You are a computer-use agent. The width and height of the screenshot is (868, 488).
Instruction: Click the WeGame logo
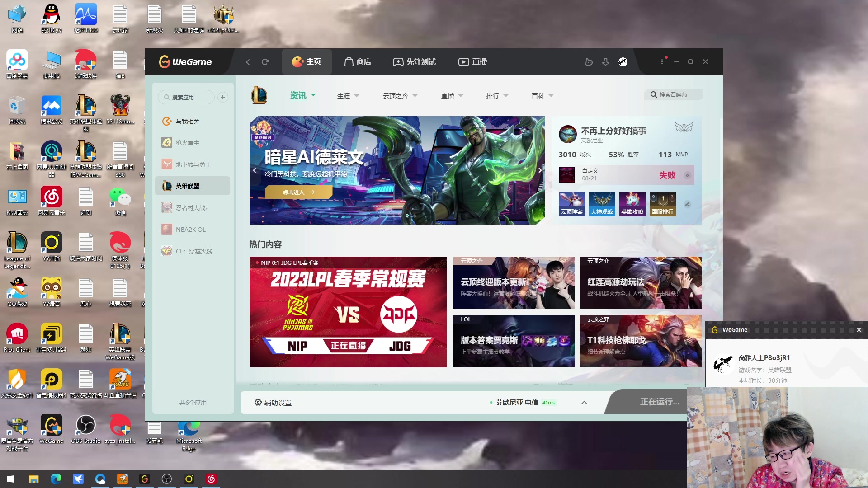click(x=185, y=62)
